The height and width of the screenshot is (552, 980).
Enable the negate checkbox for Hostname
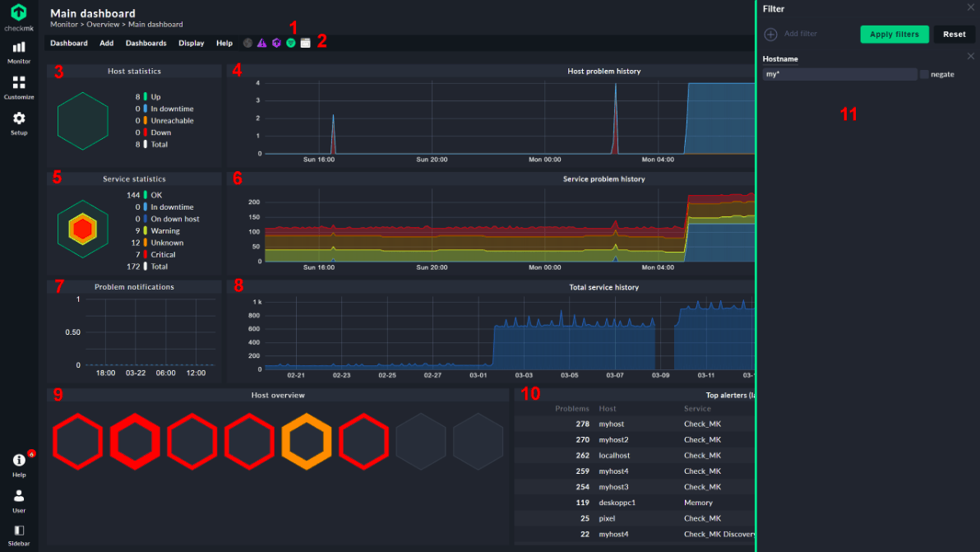coord(924,74)
